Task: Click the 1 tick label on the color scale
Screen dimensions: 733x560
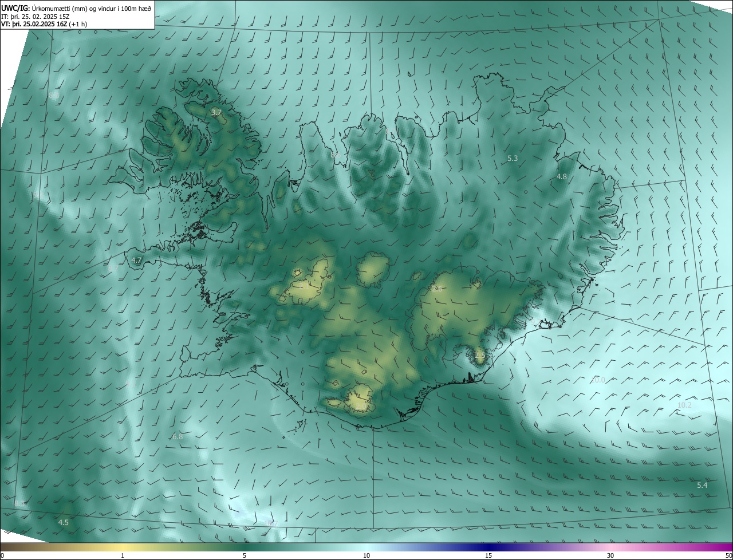Action: (x=123, y=555)
